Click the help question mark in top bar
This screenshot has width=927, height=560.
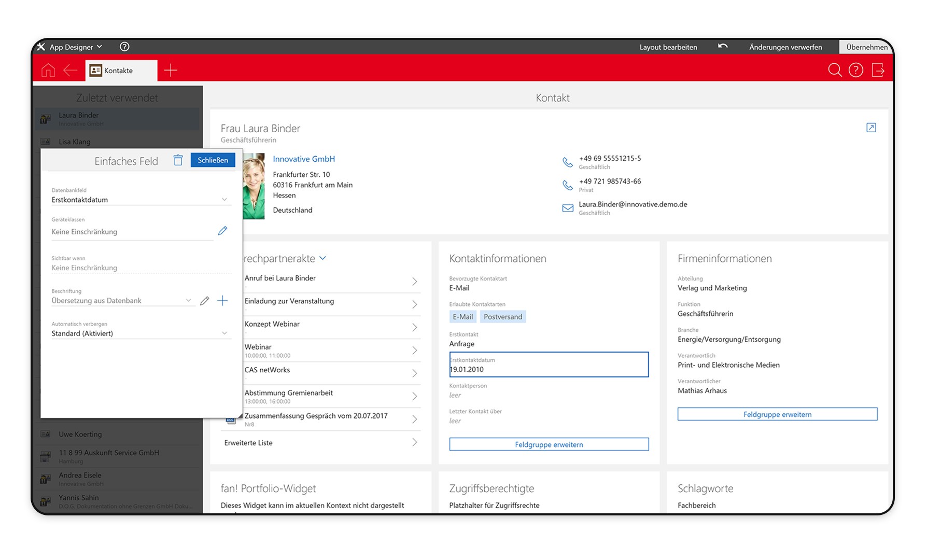pyautogui.click(x=124, y=47)
